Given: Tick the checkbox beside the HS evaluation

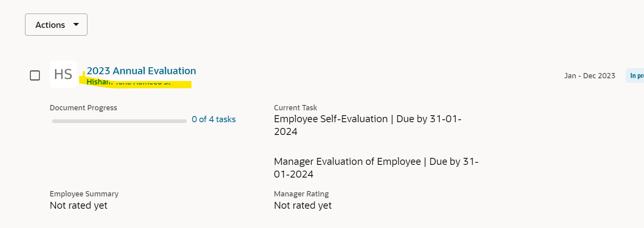Looking at the screenshot, I should (35, 75).
